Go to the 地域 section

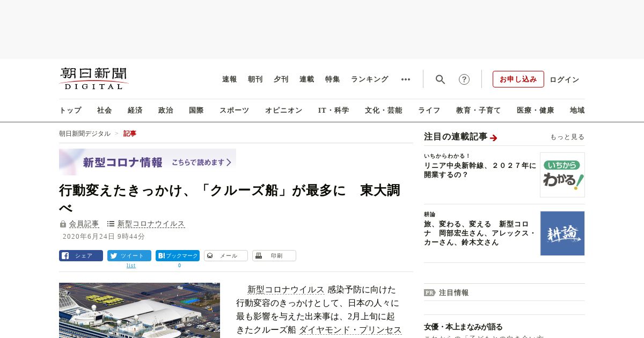point(577,111)
